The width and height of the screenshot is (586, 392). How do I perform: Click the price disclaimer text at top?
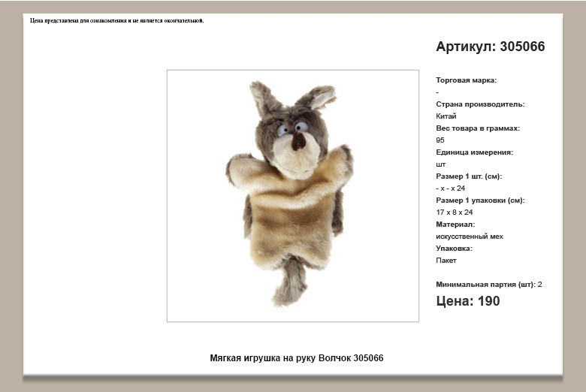[117, 20]
